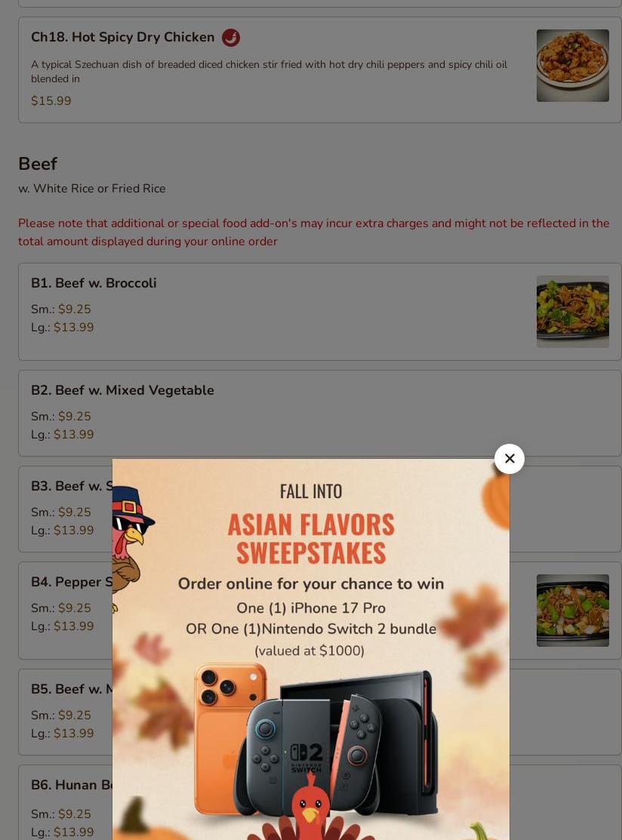The height and width of the screenshot is (840, 622).
Task: Choose the B3 beef menu item
Action: coord(66,509)
